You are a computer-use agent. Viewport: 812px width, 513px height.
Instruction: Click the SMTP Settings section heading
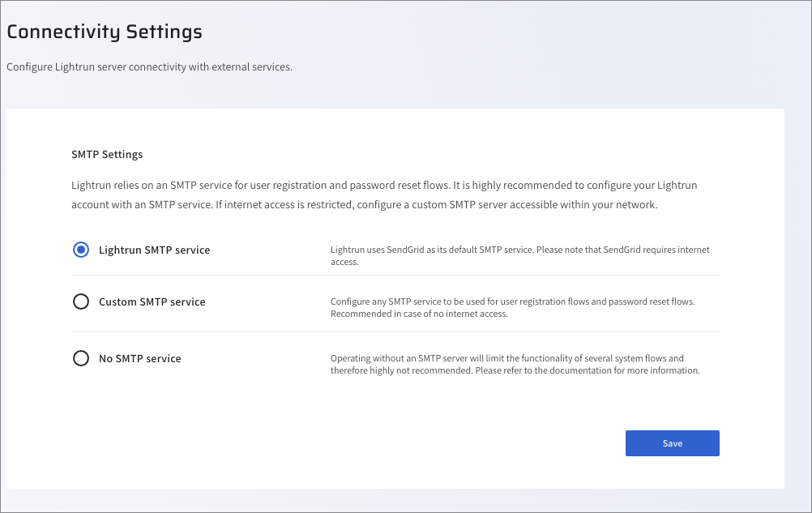tap(107, 154)
